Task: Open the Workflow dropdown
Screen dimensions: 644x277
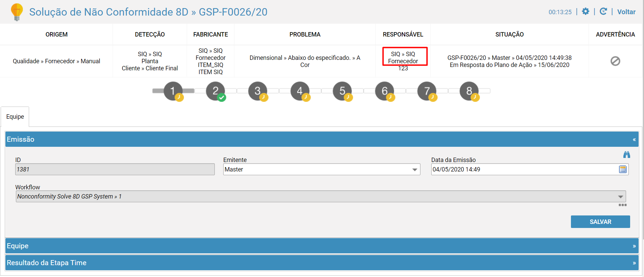Action: click(321, 197)
